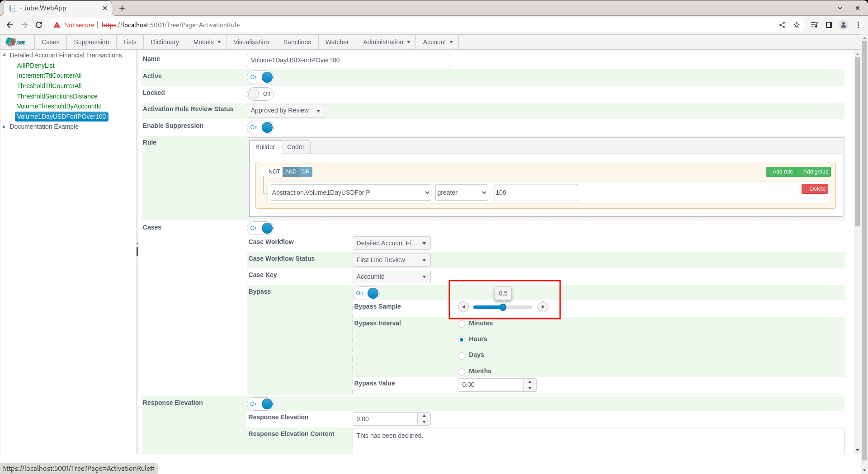Close the Jube.WebApp tab
The width and height of the screenshot is (868, 474).
105,8
